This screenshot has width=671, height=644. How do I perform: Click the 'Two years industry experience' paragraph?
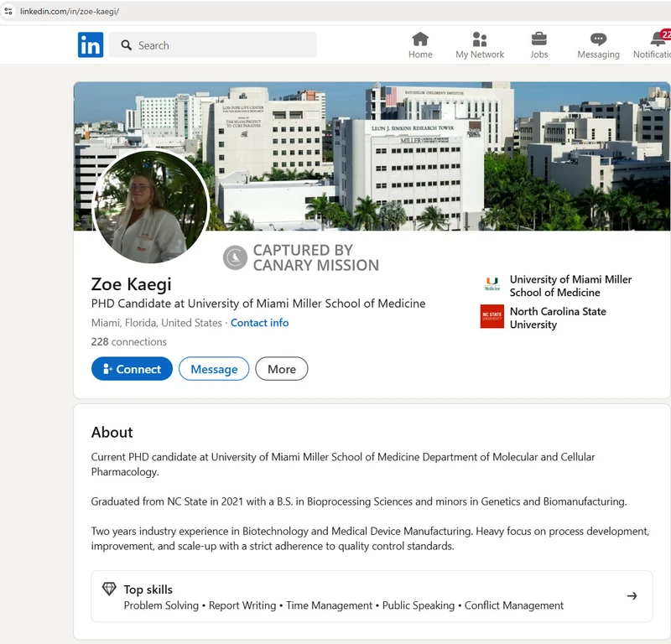pyautogui.click(x=370, y=538)
